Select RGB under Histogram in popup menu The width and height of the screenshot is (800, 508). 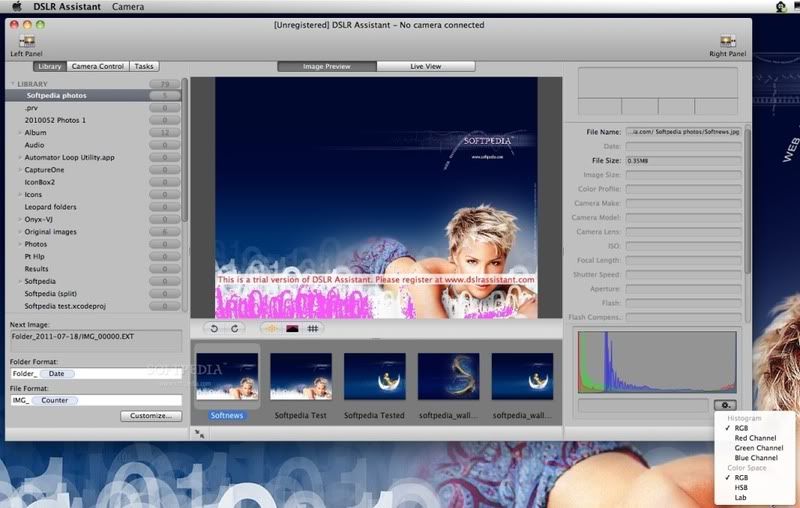click(741, 428)
